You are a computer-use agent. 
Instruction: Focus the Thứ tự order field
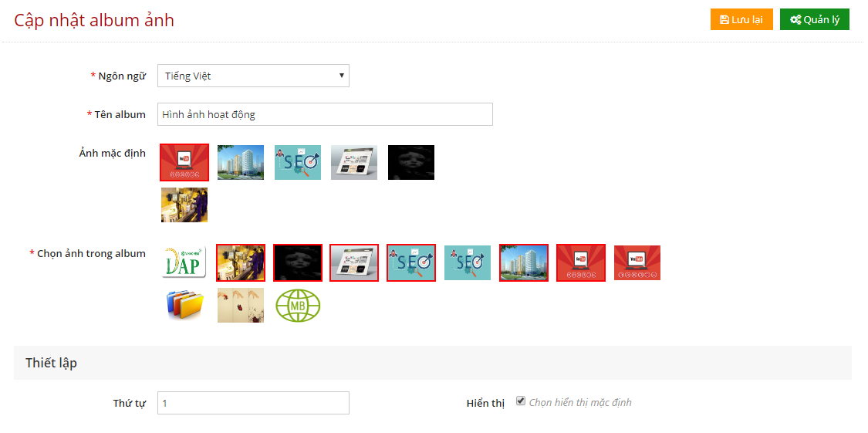click(x=253, y=403)
